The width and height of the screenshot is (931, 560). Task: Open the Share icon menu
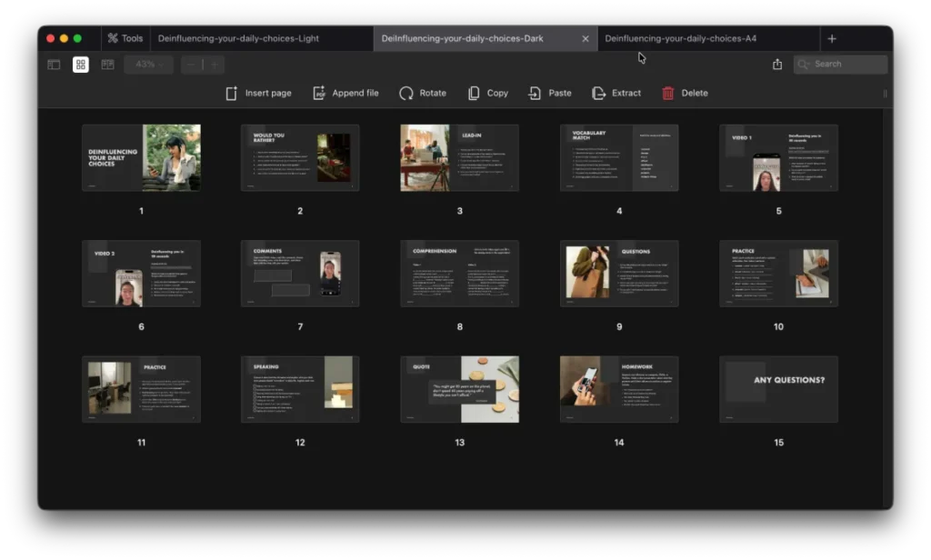[777, 65]
